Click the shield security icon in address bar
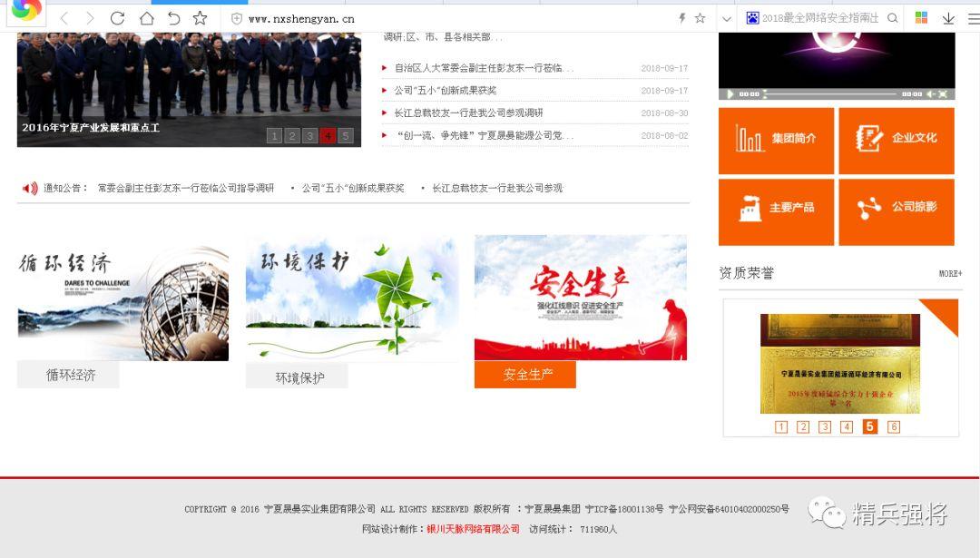 pos(237,19)
